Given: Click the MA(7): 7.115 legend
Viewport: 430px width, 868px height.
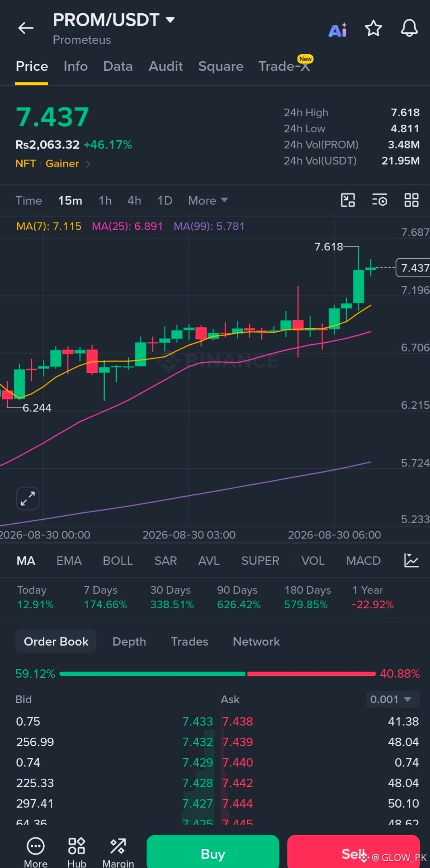Looking at the screenshot, I should click(x=49, y=226).
